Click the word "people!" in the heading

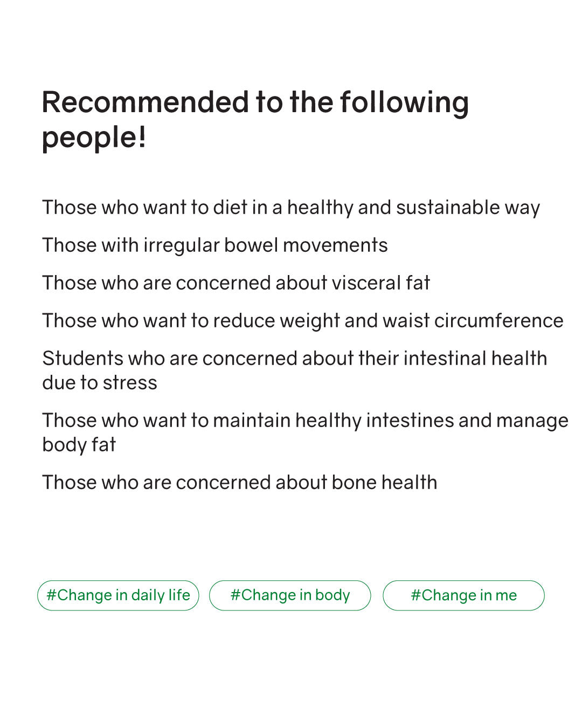pos(94,137)
